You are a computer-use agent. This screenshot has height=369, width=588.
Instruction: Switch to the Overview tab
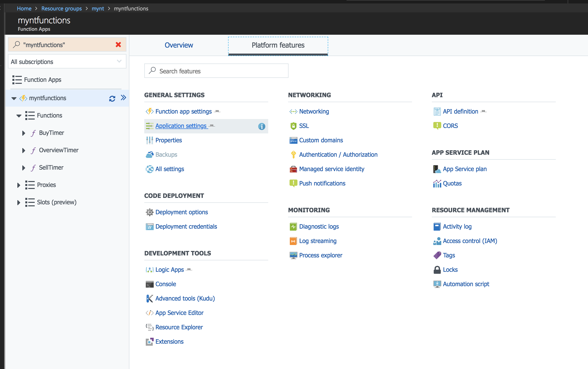pyautogui.click(x=178, y=45)
